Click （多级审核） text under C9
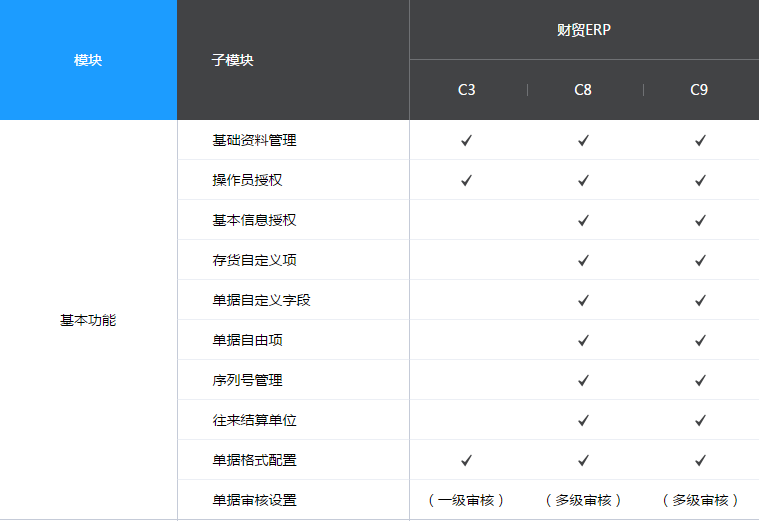This screenshot has height=521, width=760. click(700, 500)
